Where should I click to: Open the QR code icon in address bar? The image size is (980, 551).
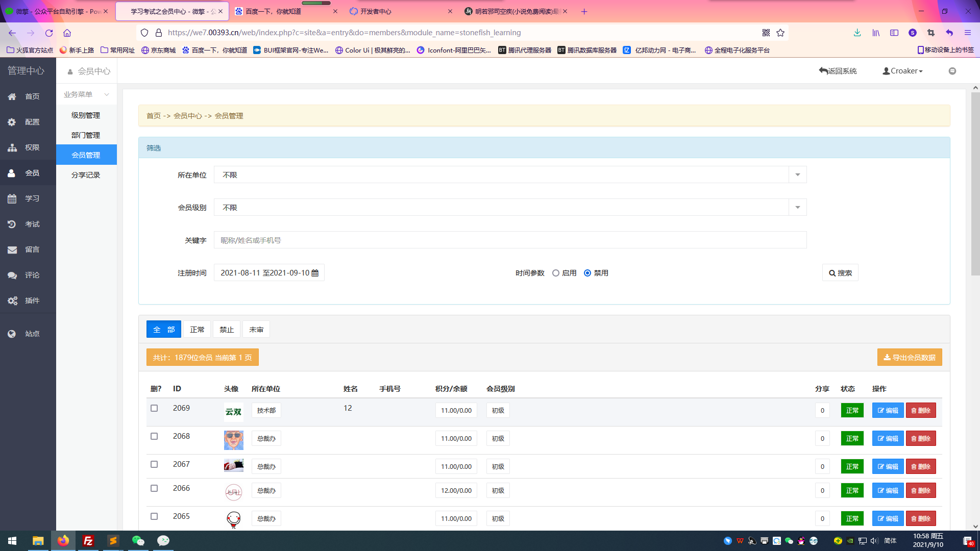point(766,33)
